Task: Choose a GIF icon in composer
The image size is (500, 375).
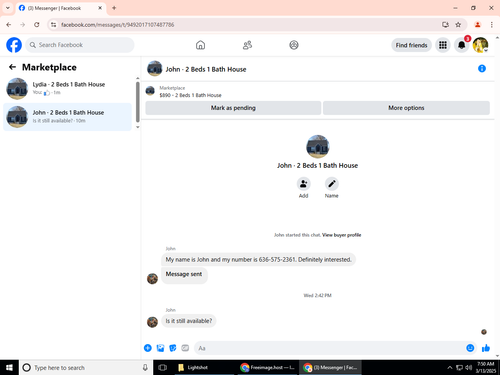Action: click(185, 348)
